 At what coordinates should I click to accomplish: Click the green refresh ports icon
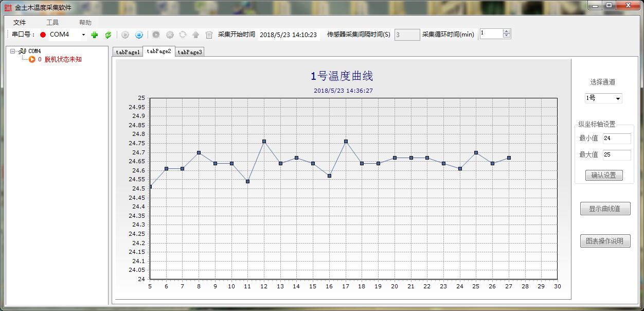tap(108, 35)
